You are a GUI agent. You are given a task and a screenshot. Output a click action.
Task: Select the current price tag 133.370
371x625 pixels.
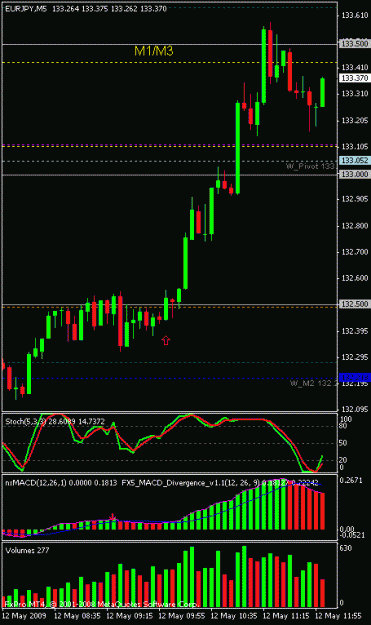coord(354,78)
